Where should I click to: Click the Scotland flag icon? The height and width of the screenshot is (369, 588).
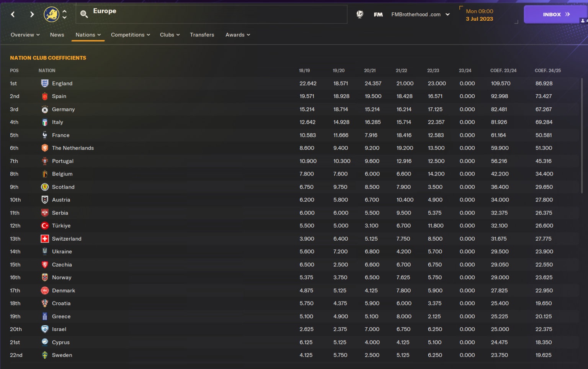coord(45,187)
